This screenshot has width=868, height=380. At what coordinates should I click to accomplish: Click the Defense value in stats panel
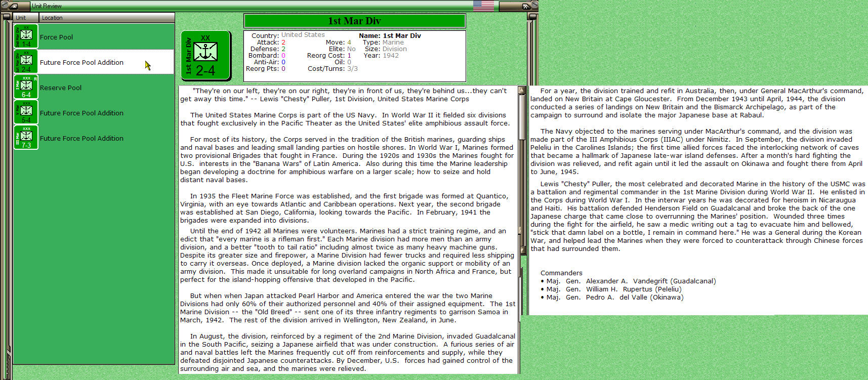pos(283,49)
